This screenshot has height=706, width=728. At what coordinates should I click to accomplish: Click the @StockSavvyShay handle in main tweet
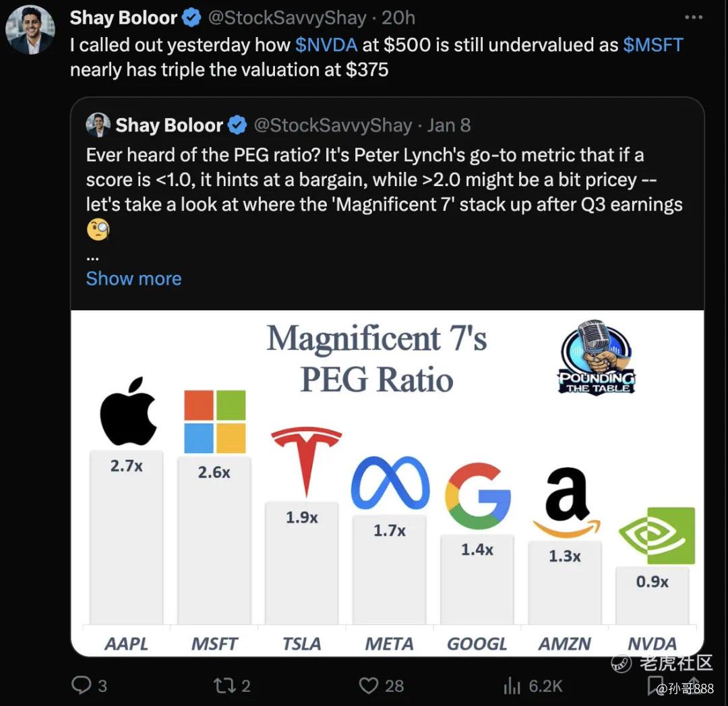(x=287, y=18)
